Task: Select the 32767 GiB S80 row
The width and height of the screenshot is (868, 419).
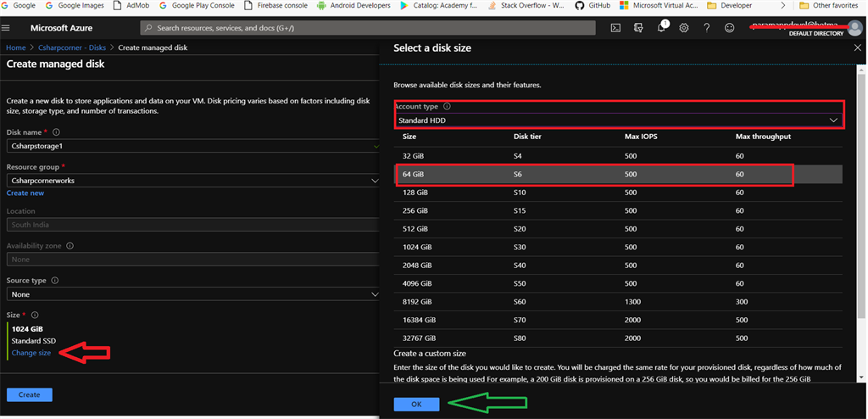Action: click(x=618, y=338)
